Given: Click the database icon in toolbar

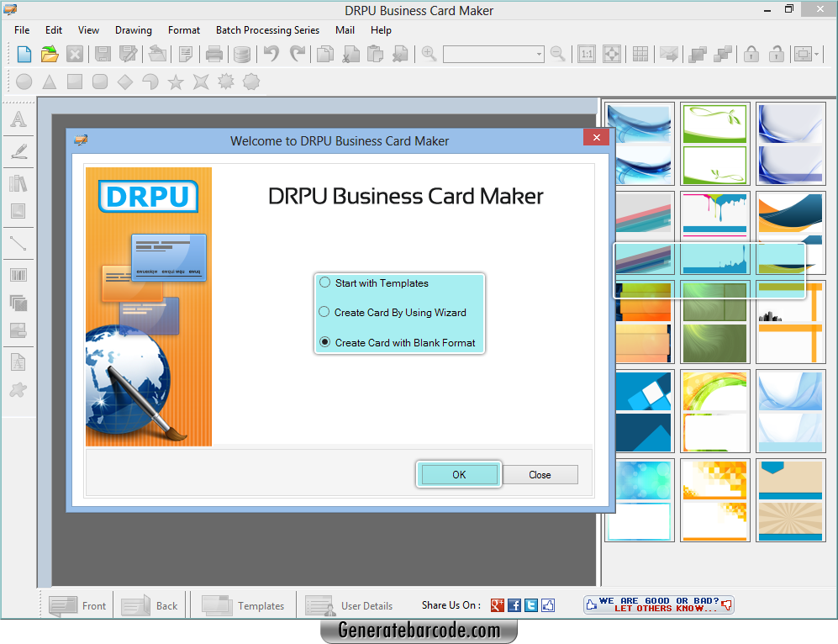Looking at the screenshot, I should point(242,54).
